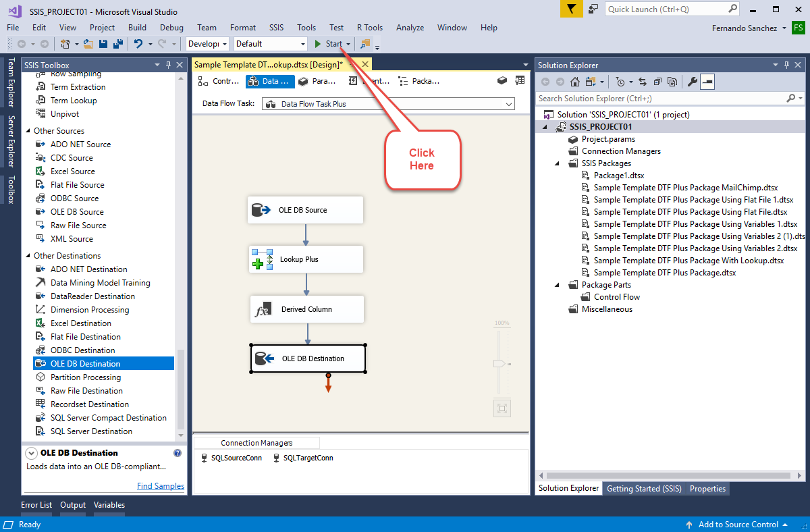Click the SSIS Toolbox cube icon in designer
The image size is (810, 532).
pos(502,80)
